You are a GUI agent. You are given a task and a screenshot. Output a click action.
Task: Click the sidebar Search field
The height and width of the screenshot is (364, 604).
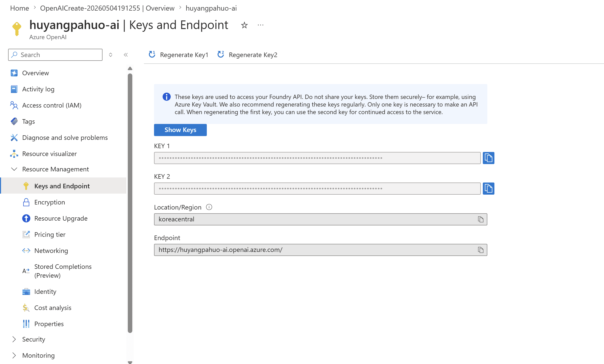(55, 55)
